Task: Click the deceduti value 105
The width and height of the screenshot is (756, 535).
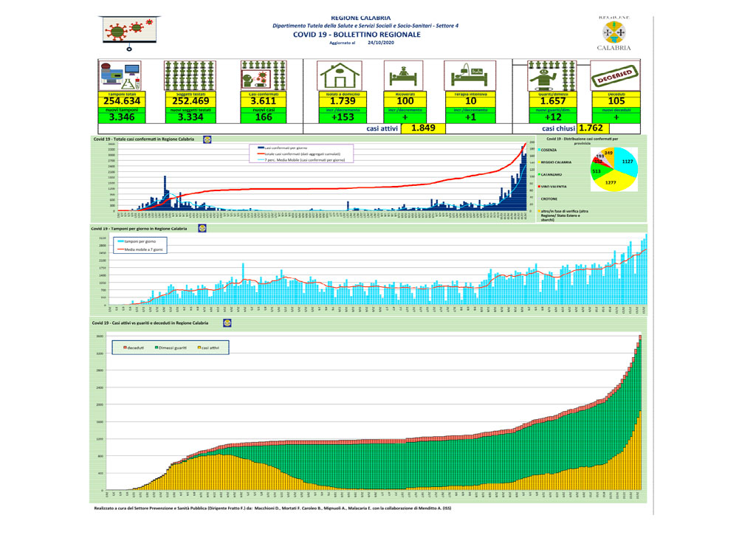Action: point(616,101)
